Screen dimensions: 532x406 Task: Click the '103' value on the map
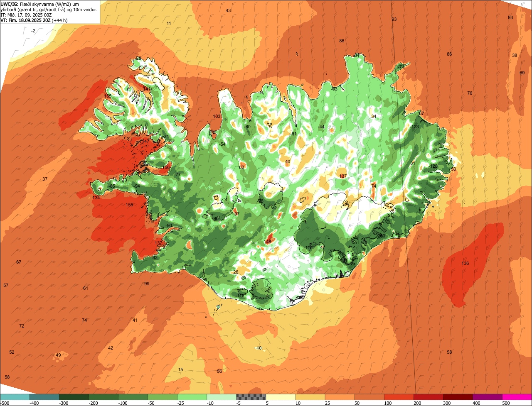click(217, 116)
